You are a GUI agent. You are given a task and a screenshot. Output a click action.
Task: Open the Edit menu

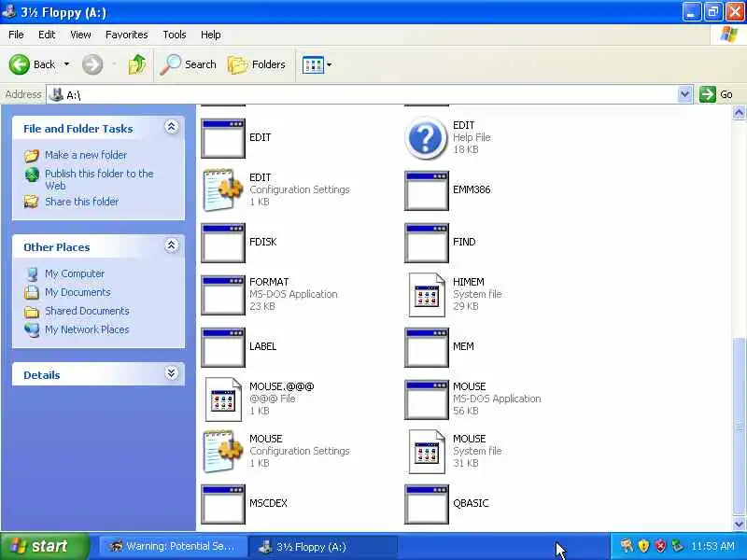[47, 35]
